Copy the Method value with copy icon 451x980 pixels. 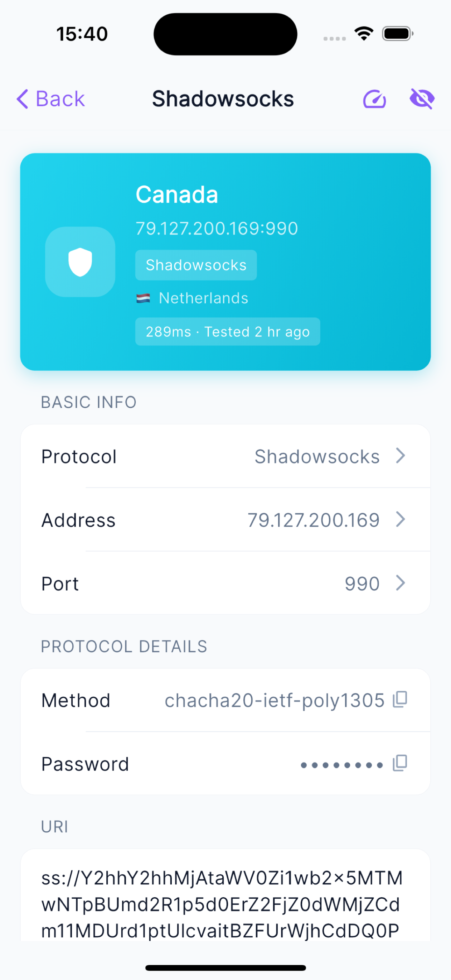(400, 699)
